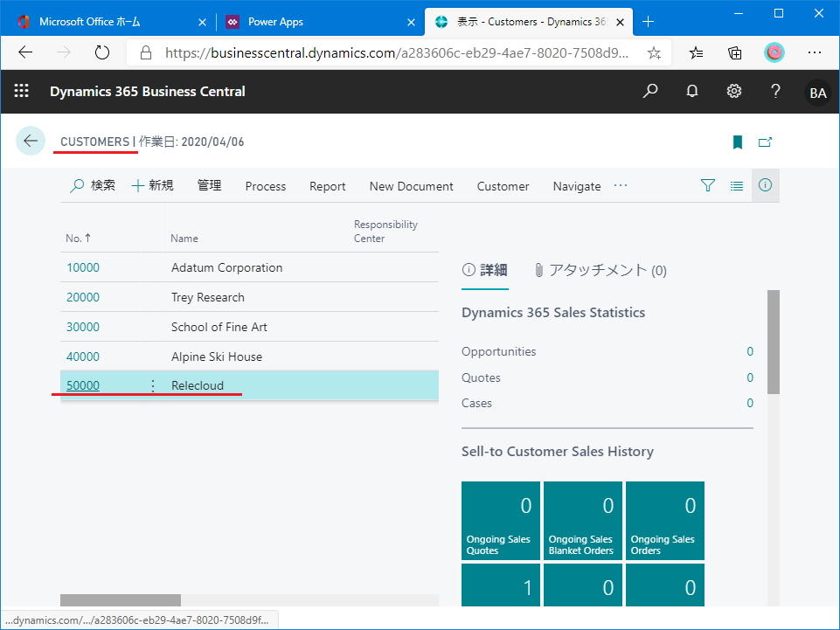Click the Quotes count 0
This screenshot has height=630, width=840.
750,377
